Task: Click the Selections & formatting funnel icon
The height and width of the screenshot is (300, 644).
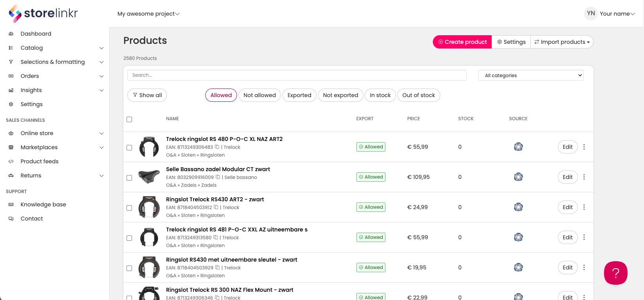Action: (x=11, y=62)
